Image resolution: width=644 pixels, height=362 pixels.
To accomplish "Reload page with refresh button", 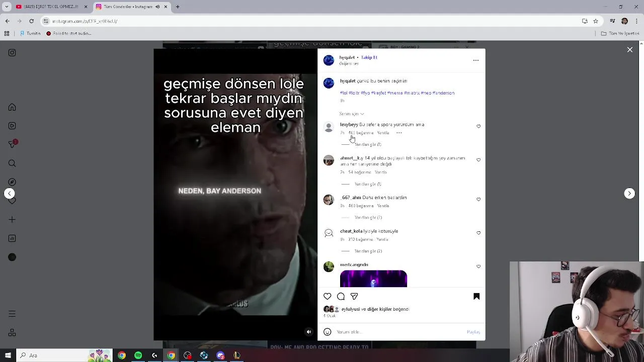I will pyautogui.click(x=32, y=21).
